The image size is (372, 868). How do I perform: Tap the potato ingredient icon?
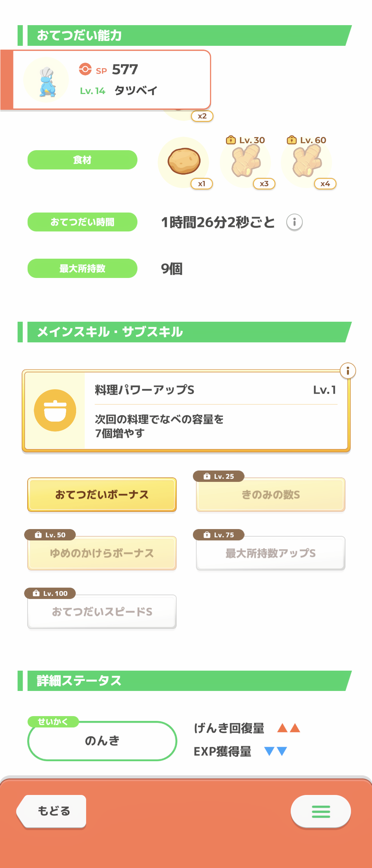point(184,161)
